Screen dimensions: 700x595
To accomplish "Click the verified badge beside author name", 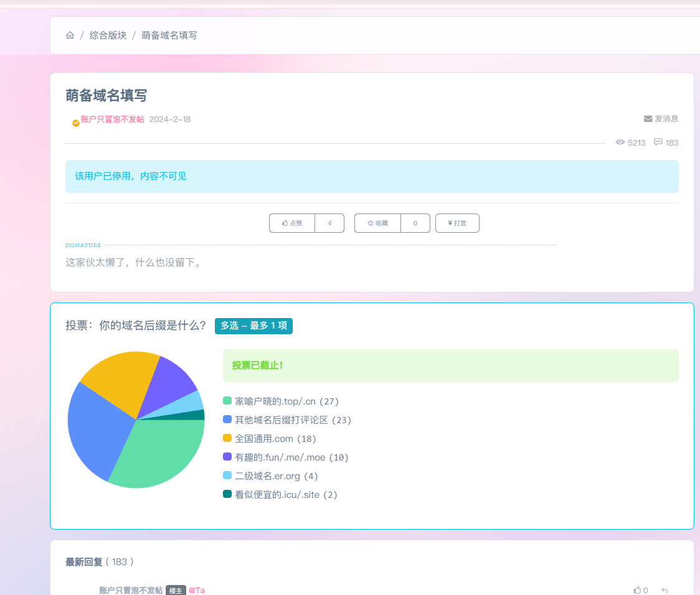I will (x=76, y=123).
